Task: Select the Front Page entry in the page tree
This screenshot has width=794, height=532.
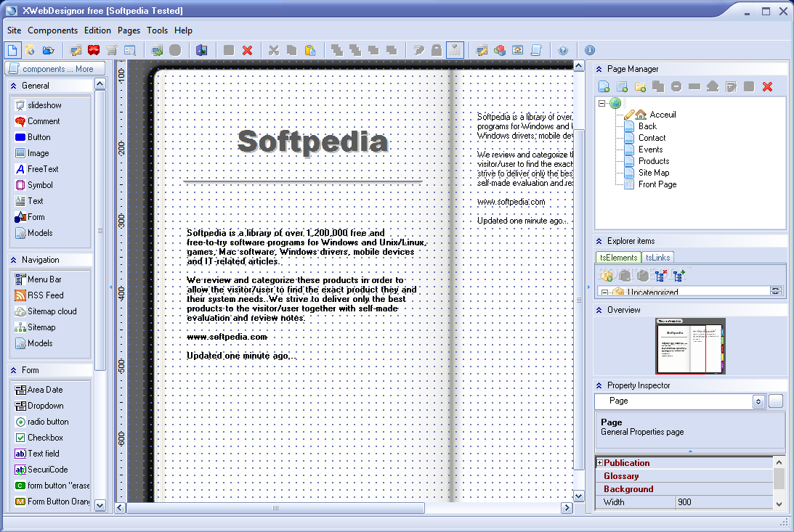Action: (x=657, y=184)
